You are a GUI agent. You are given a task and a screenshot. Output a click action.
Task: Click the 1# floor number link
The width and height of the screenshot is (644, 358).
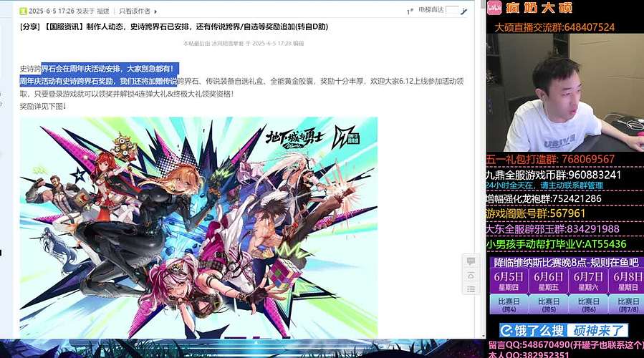point(410,11)
